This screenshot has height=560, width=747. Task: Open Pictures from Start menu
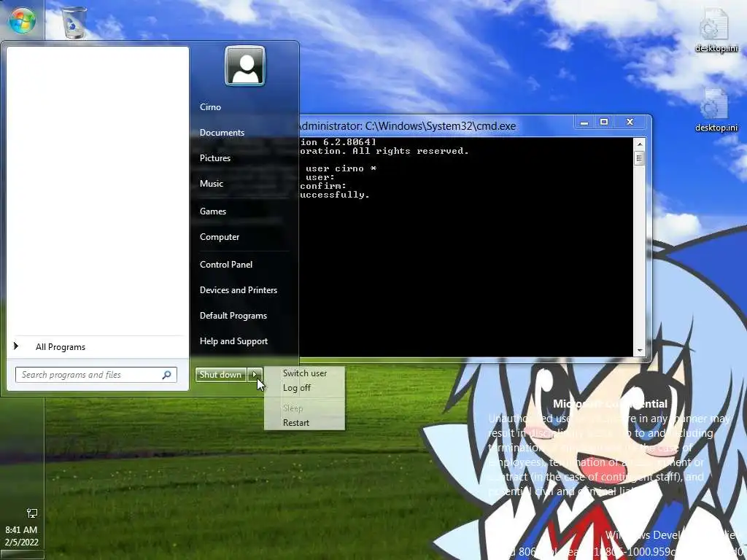pyautogui.click(x=215, y=158)
